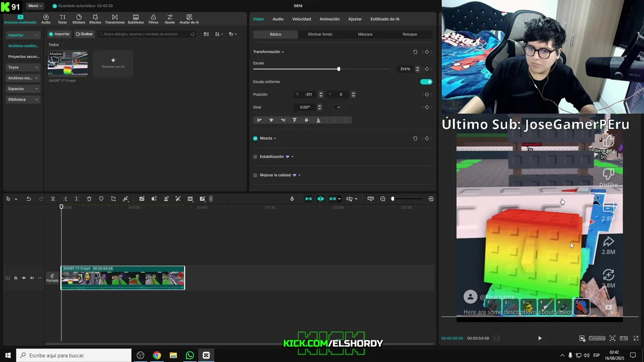Image resolution: width=644 pixels, height=362 pixels.
Task: Enable Mejorar la calidad checkbox
Action: (255, 175)
